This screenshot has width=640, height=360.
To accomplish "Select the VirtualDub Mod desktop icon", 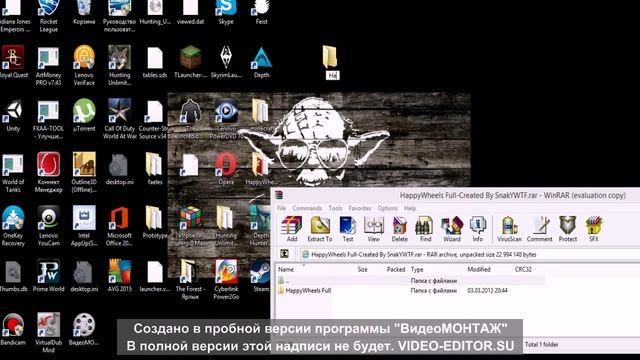I will click(49, 333).
